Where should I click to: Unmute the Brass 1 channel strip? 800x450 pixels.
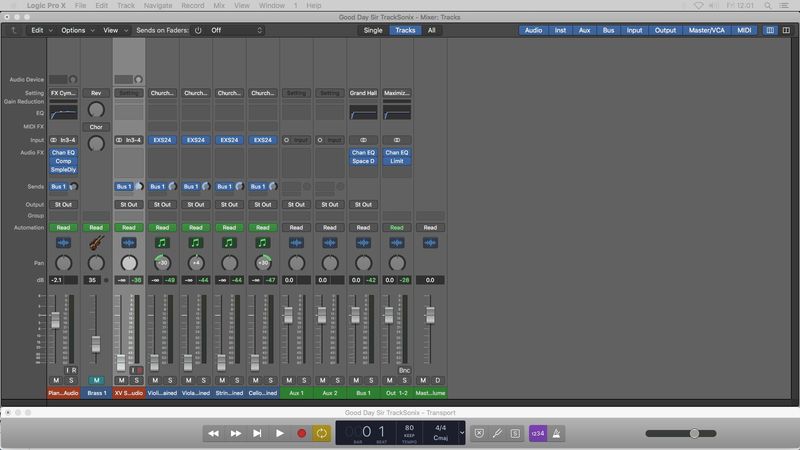(96, 380)
